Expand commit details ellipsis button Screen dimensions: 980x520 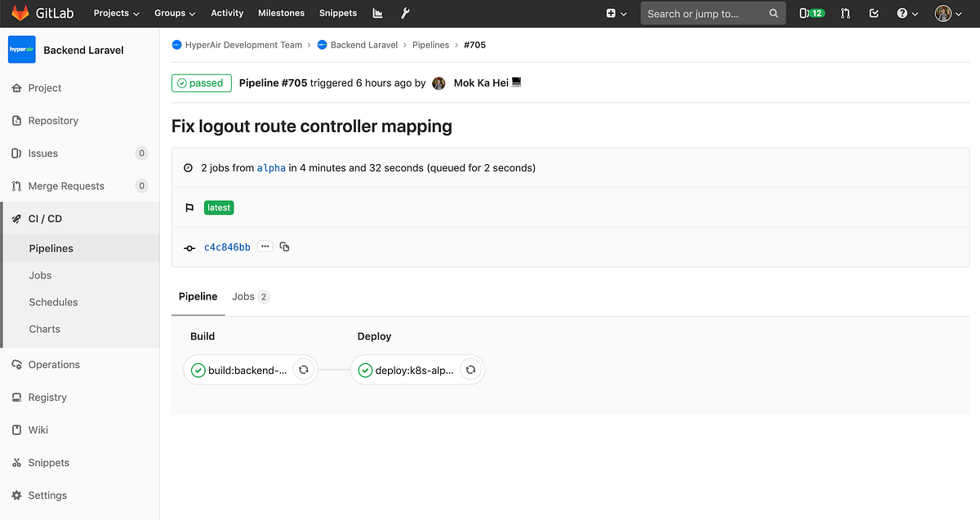265,246
